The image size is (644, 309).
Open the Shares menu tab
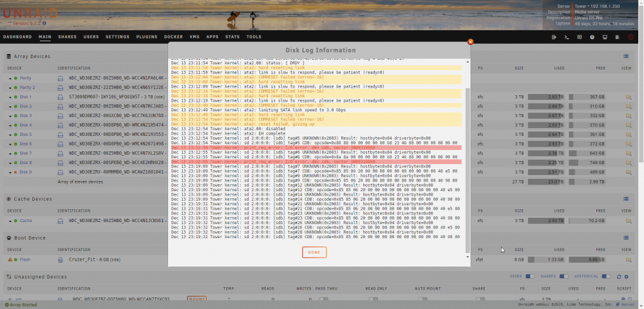pyautogui.click(x=68, y=37)
